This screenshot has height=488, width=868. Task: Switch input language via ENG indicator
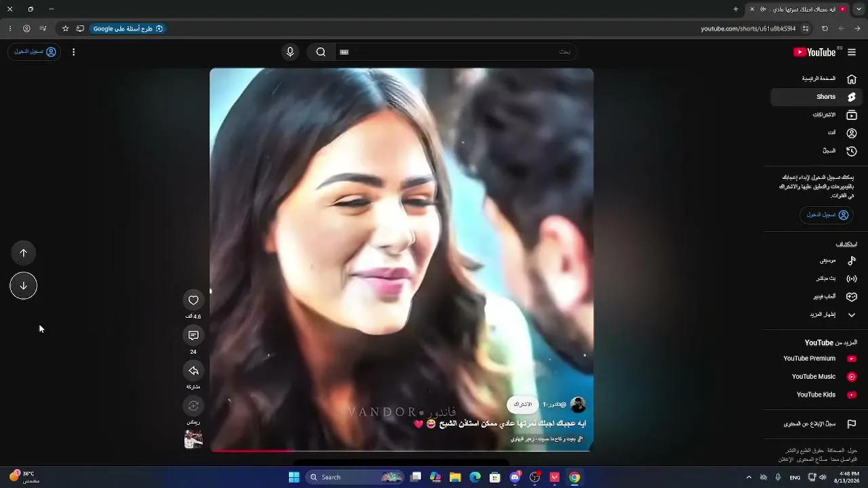[x=795, y=477]
